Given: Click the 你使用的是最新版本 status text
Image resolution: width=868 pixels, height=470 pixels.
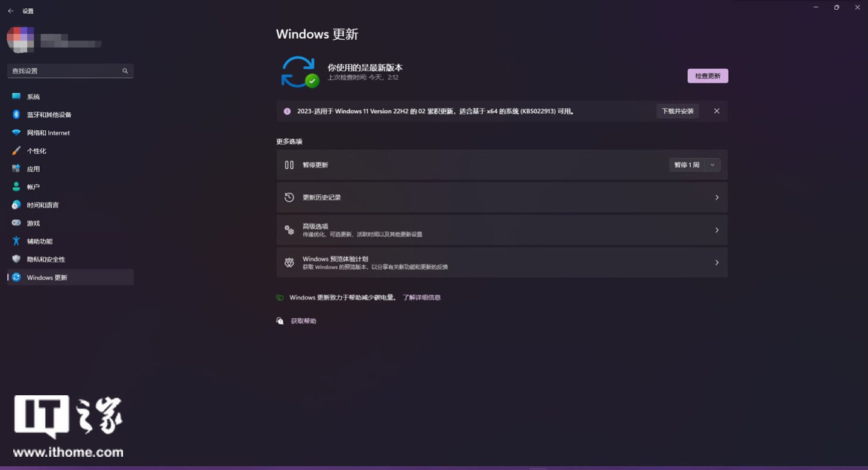Looking at the screenshot, I should pyautogui.click(x=365, y=67).
